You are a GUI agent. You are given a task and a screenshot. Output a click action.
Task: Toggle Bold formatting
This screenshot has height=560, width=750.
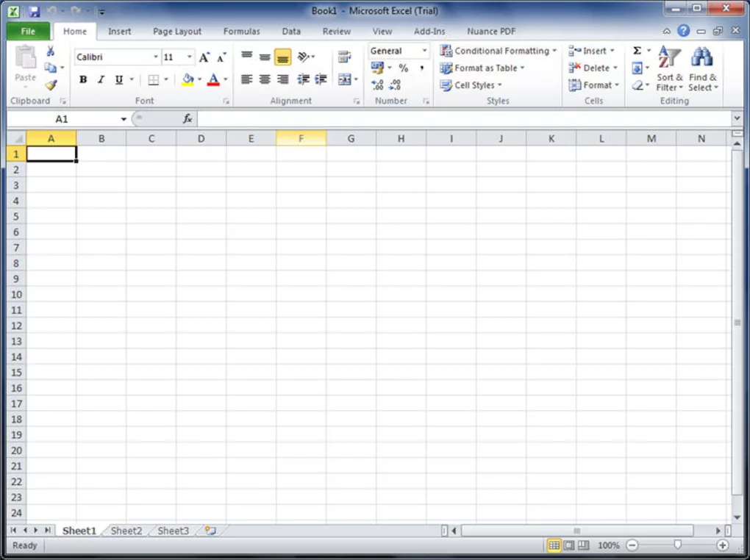tap(83, 79)
